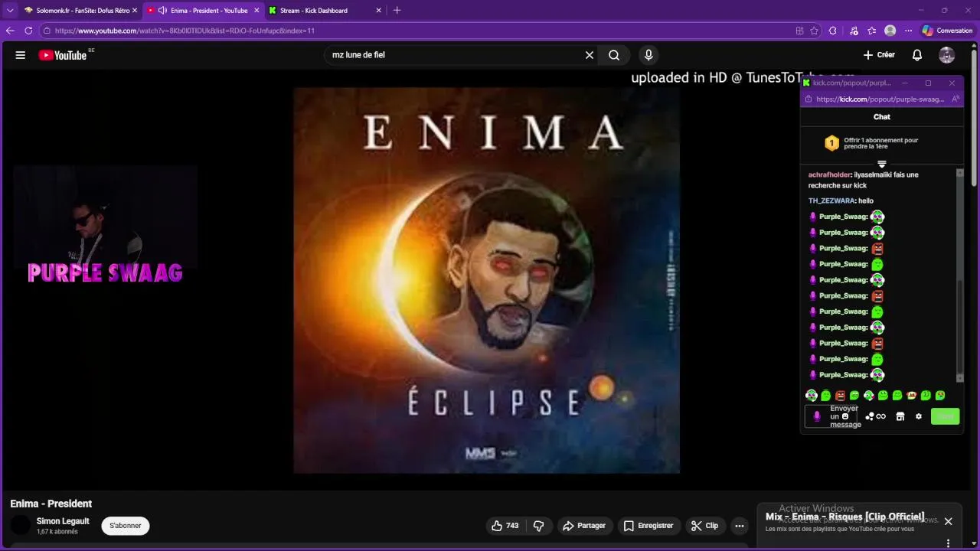Open the YouTube guide hamburger menu
This screenshot has width=980, height=551.
(21, 55)
